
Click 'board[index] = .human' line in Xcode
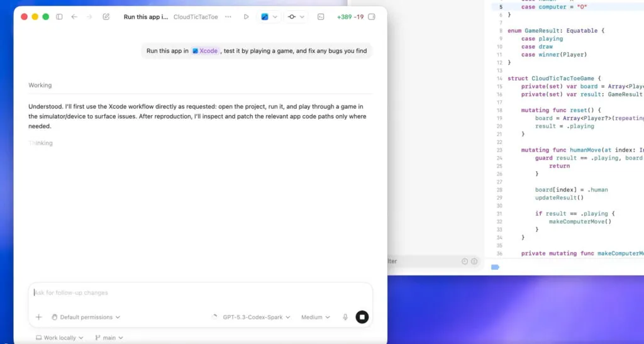click(x=571, y=190)
